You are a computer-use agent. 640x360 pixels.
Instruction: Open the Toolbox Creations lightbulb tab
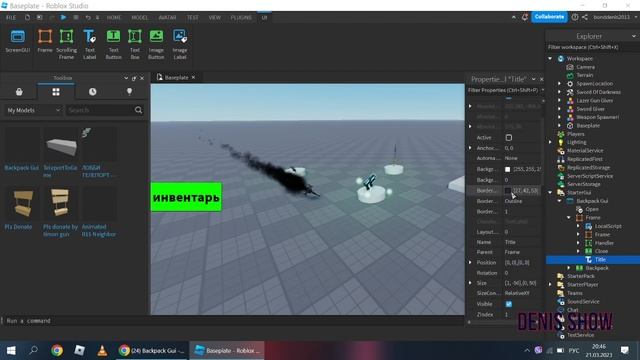(129, 92)
